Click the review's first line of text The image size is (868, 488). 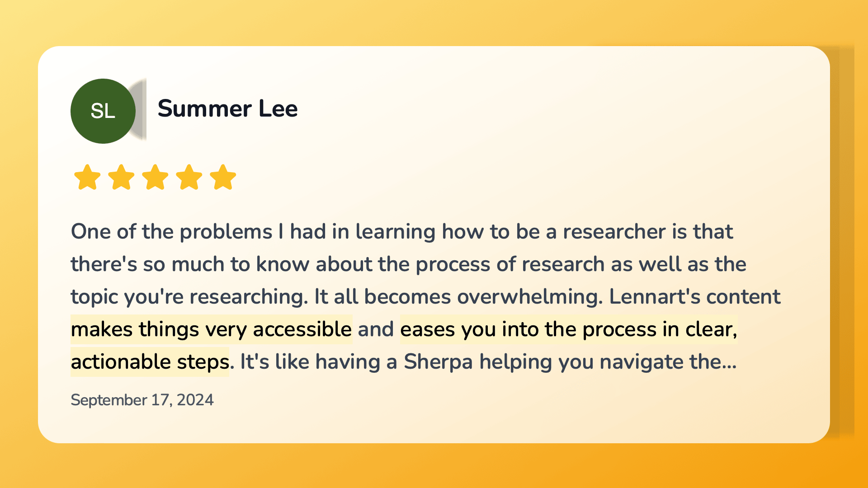click(402, 232)
